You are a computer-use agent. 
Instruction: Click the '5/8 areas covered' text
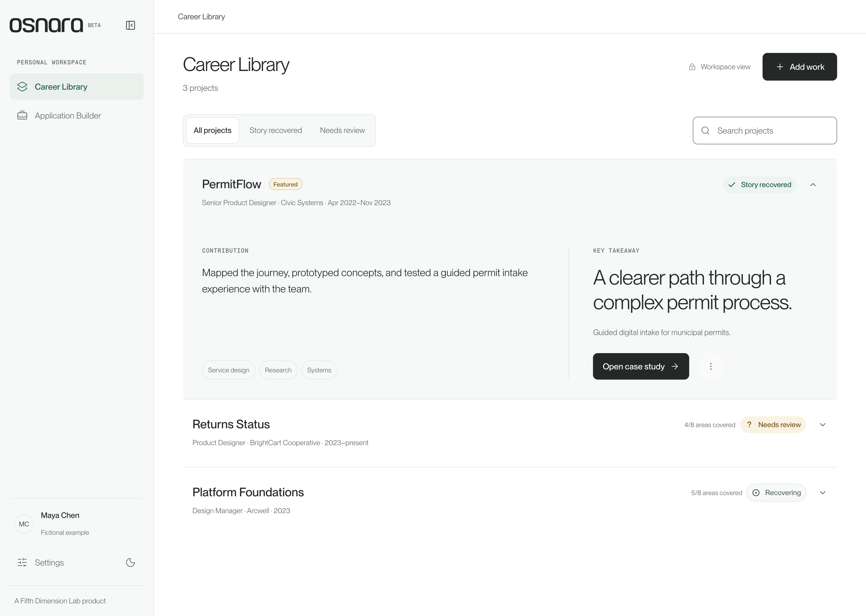(717, 493)
